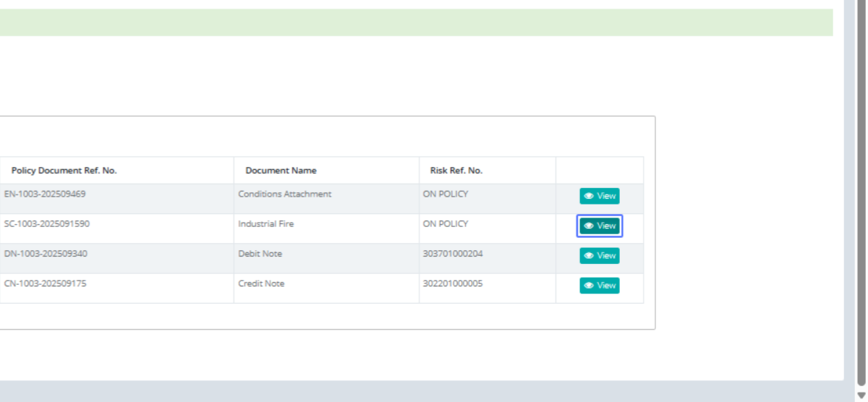Click the Policy Document Ref. No. column header
Image resolution: width=868 pixels, height=402 pixels.
pos(64,171)
